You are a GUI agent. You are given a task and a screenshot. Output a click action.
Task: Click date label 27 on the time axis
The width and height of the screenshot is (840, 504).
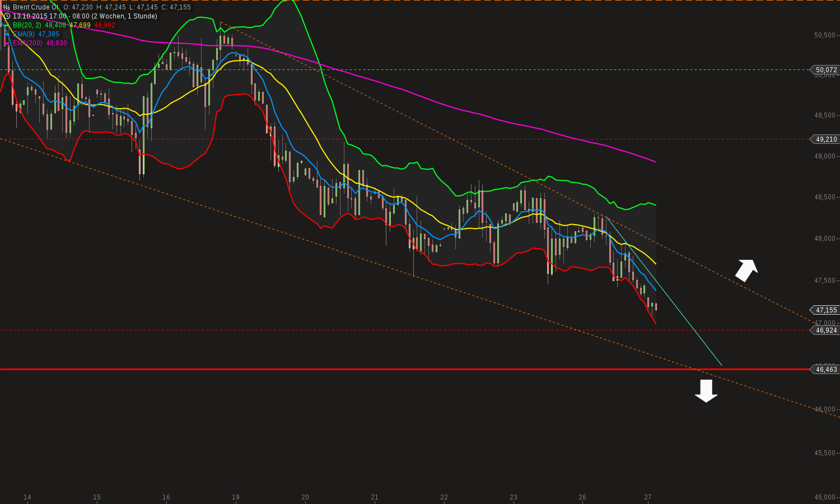pyautogui.click(x=648, y=497)
